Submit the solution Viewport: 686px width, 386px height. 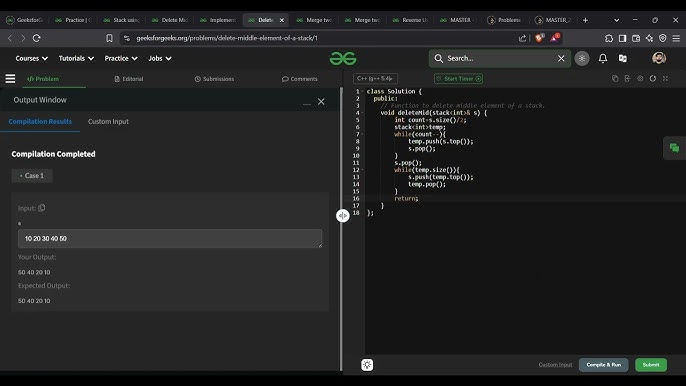click(x=651, y=365)
